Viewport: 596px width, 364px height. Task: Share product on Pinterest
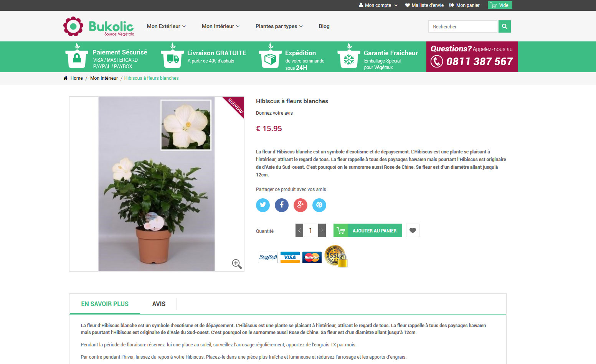(319, 205)
